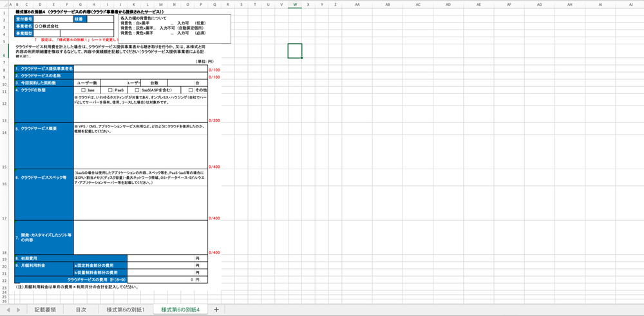The height and width of the screenshot is (316, 644).
Task: Click the previous sheet navigation arrow
Action: (x=8, y=310)
